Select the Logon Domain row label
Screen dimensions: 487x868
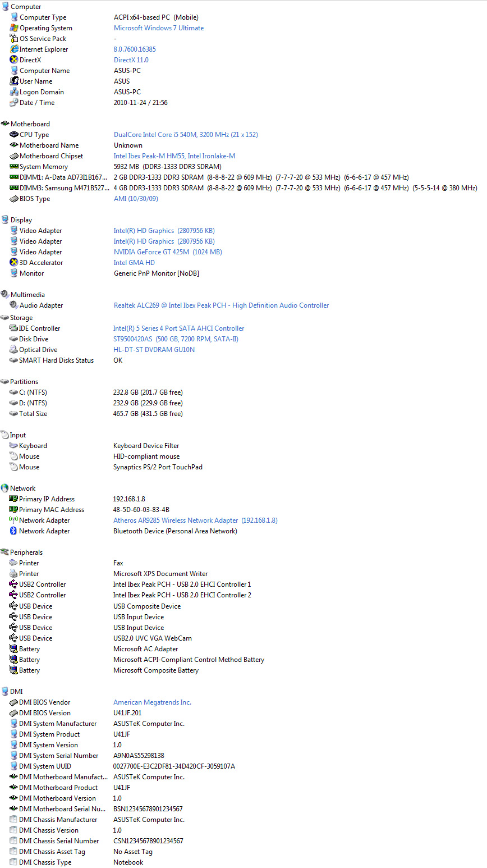42,92
